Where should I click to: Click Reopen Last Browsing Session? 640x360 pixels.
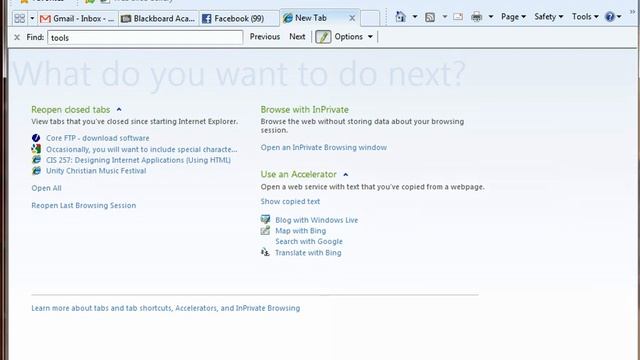[x=84, y=205]
